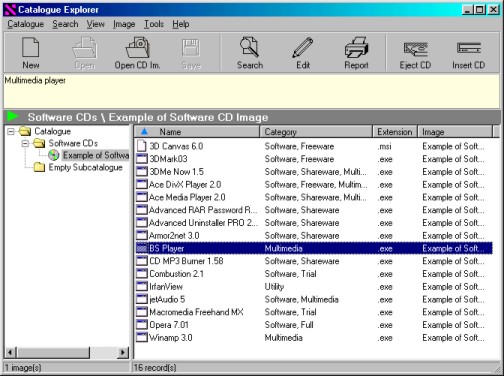Select the Catalogue root tree item
The image size is (504, 376).
click(53, 131)
